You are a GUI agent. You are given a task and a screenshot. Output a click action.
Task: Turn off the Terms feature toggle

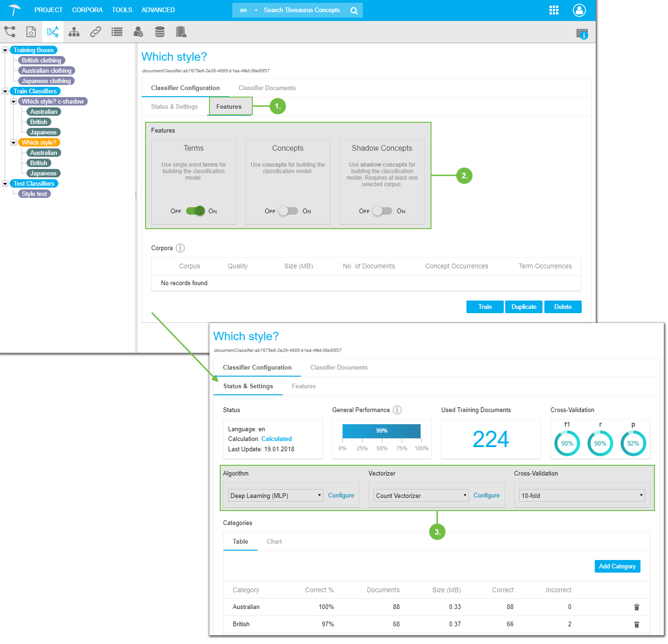[x=195, y=211]
